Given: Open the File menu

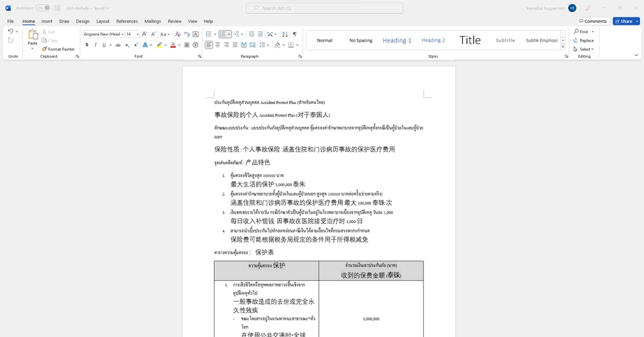Looking at the screenshot, I should point(10,21).
